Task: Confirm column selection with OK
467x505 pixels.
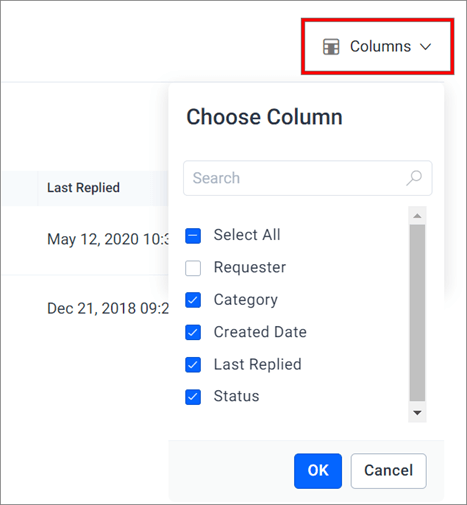Action: [x=318, y=471]
